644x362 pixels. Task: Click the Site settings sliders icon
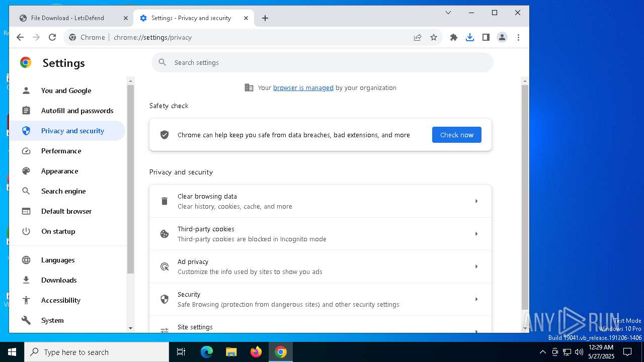tap(165, 330)
